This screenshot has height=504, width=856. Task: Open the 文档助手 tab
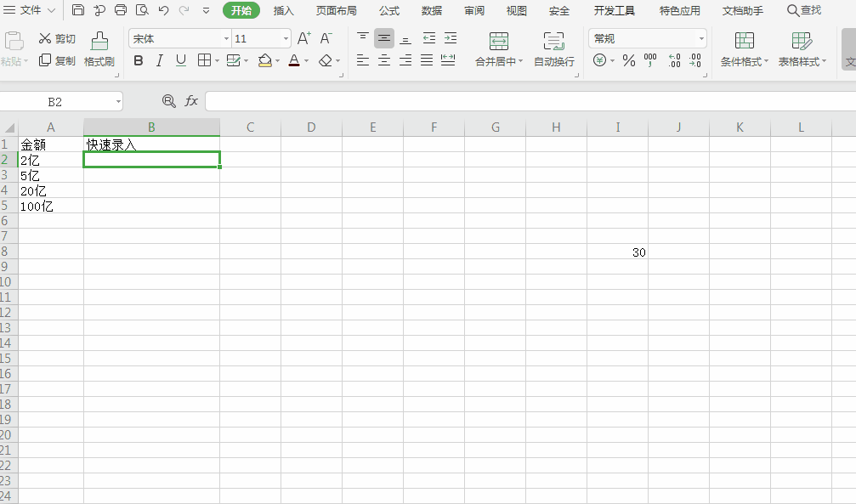(742, 10)
